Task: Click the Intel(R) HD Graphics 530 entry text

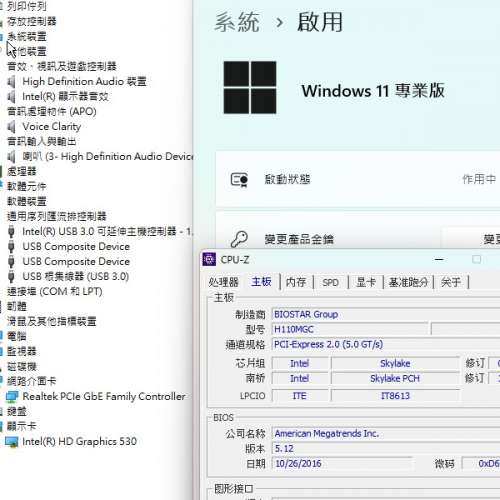Action: coord(79,442)
